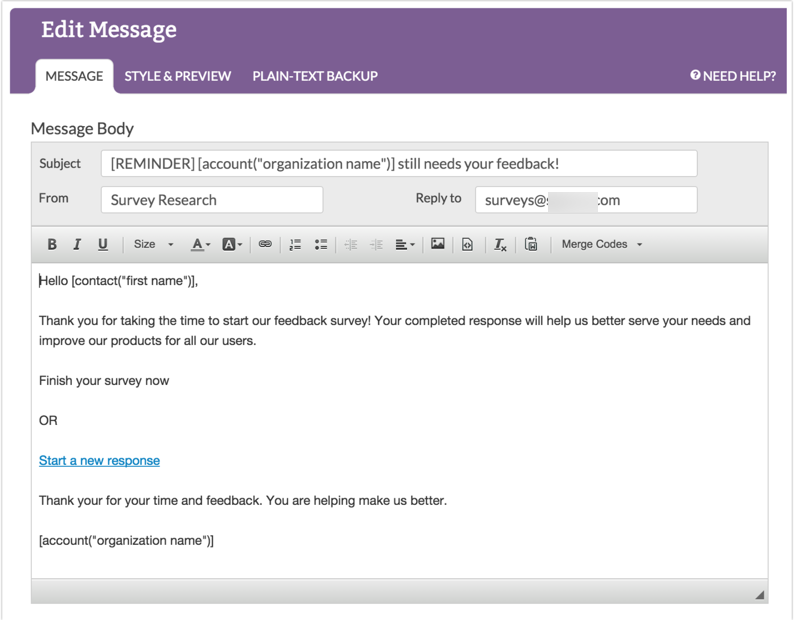Click the remove formatting icon

coord(500,244)
